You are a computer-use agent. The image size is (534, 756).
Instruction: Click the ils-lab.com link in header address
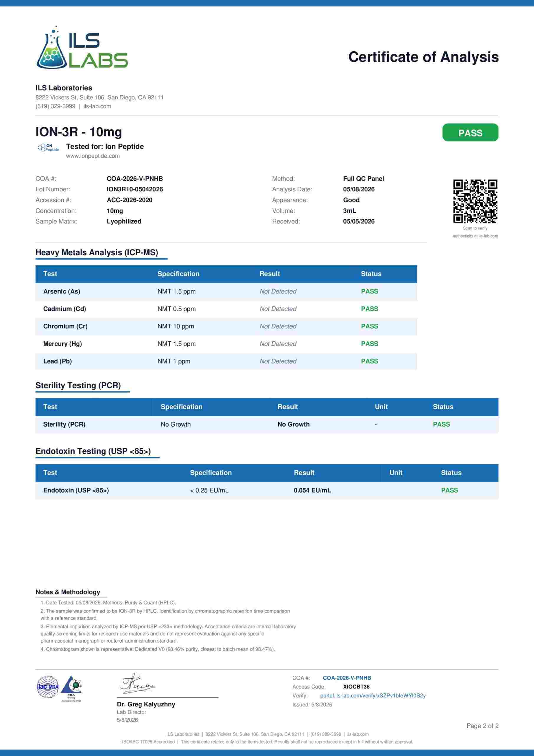97,106
